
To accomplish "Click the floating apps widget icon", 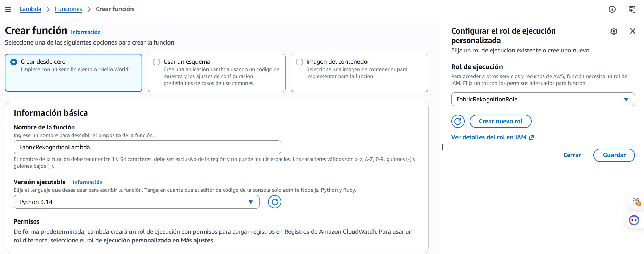I will [636, 202].
